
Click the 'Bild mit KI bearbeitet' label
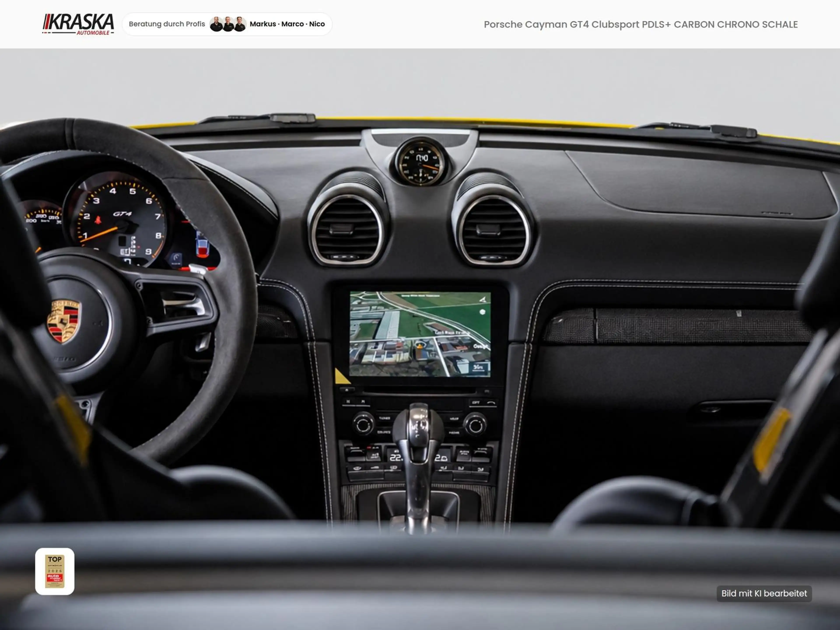tap(764, 593)
